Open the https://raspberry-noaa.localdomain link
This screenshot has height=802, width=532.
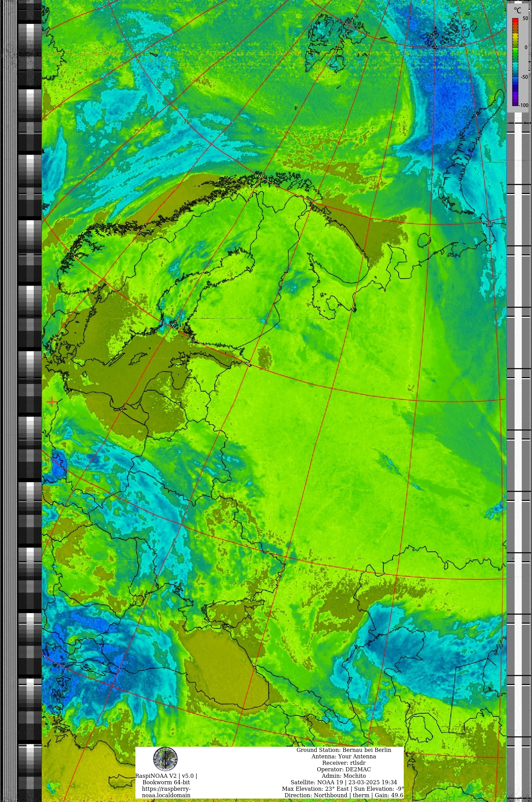166,792
